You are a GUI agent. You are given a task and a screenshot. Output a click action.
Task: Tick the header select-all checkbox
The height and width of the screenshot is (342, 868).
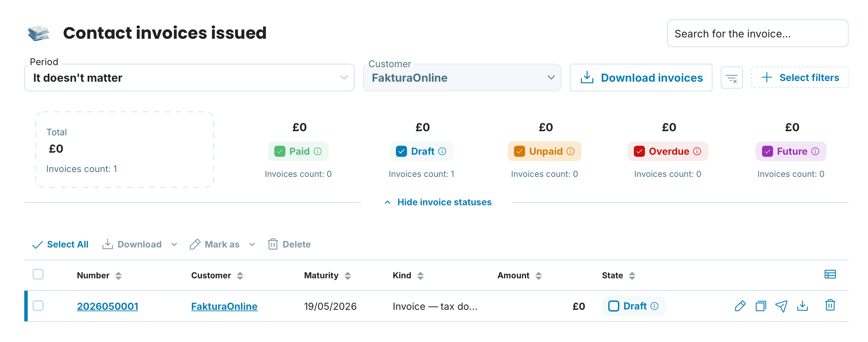pyautogui.click(x=38, y=274)
